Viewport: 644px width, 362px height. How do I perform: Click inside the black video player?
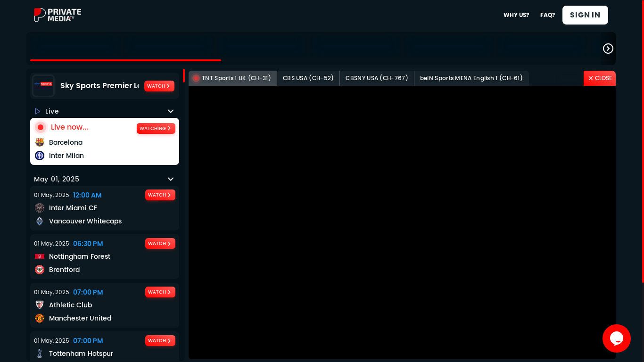pyautogui.click(x=402, y=222)
